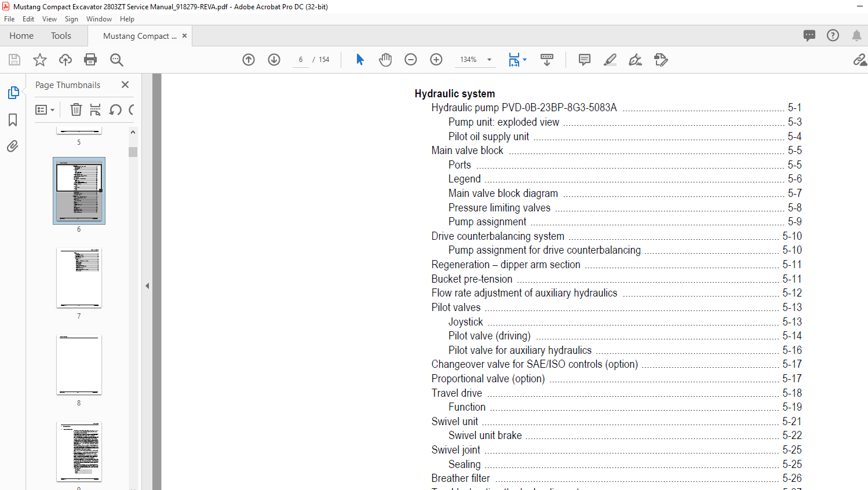This screenshot has height=490, width=868.
Task: Click 'Pressure limiting valves' entry
Action: pos(499,207)
